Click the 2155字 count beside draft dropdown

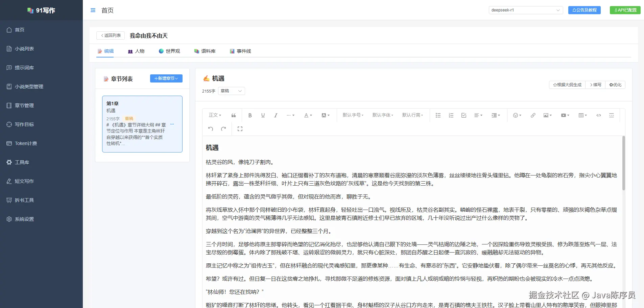209,91
